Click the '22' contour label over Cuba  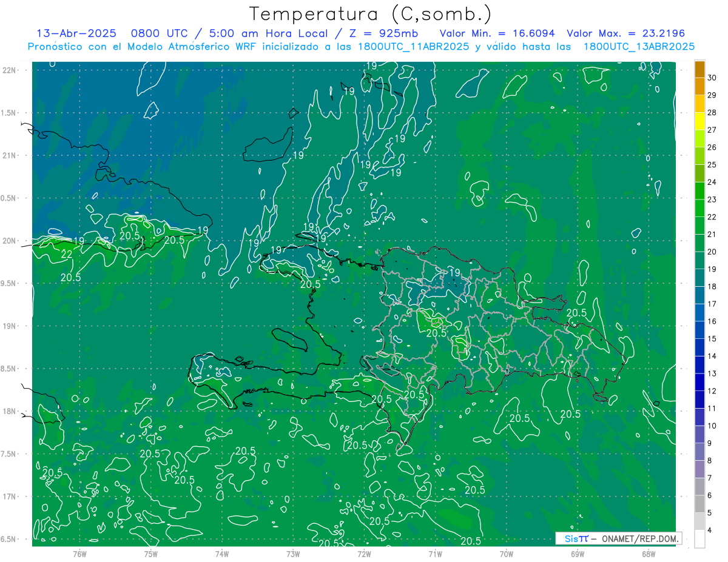67,254
